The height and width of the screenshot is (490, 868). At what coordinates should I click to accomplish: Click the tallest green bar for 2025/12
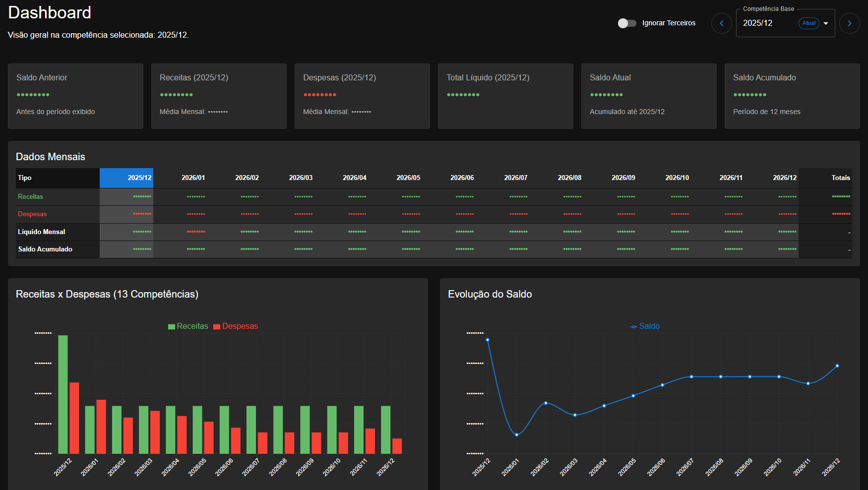point(62,394)
